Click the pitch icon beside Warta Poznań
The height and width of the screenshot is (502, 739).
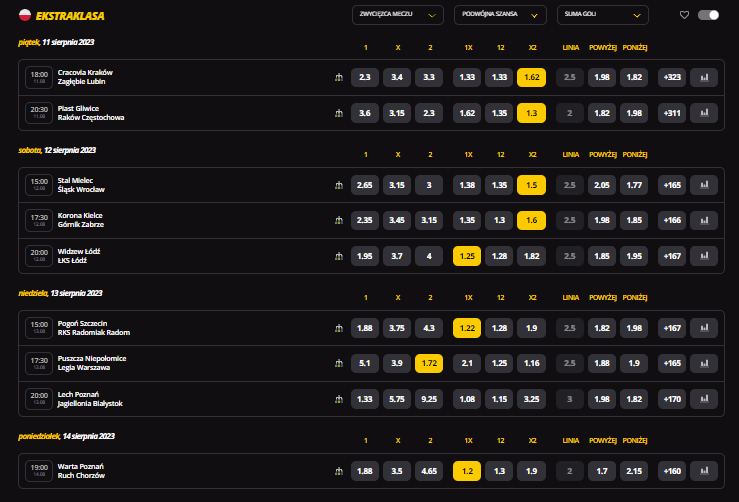[339, 471]
